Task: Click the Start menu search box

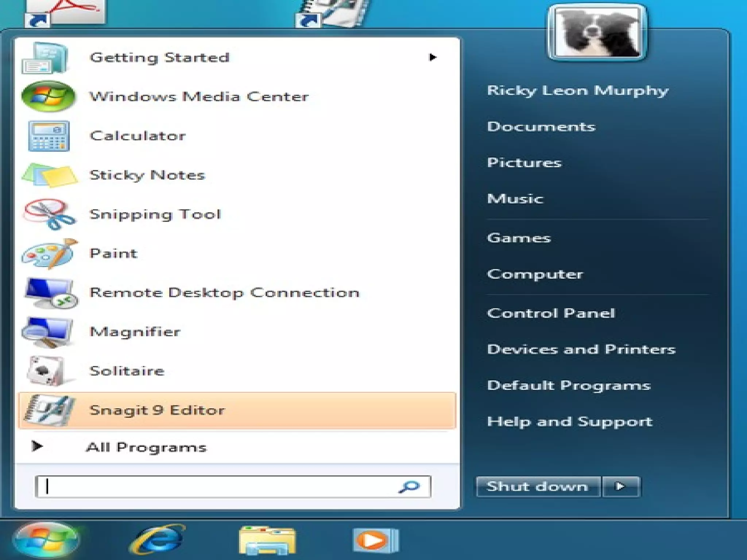Action: click(x=219, y=487)
